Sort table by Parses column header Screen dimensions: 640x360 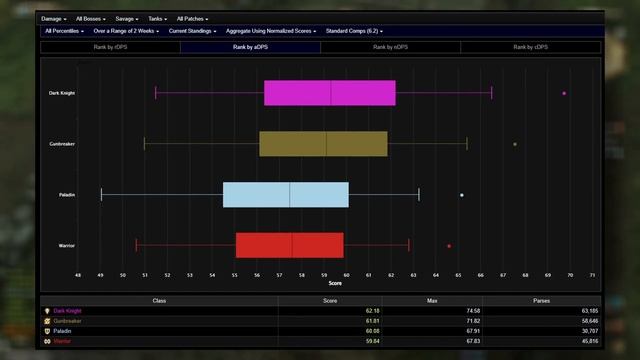point(541,301)
